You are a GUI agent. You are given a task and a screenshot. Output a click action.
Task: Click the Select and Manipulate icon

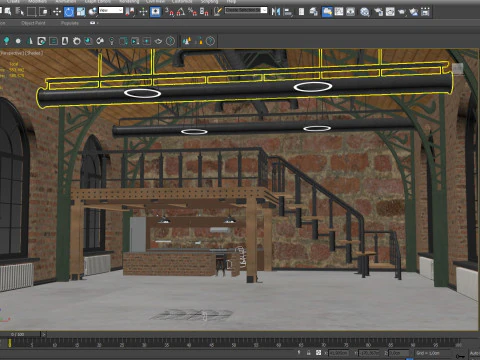pyautogui.click(x=143, y=12)
